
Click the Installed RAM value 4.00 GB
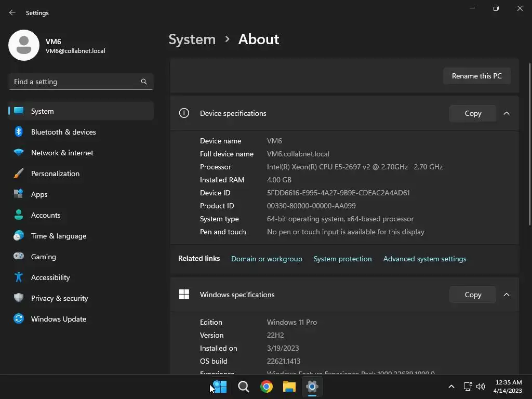pyautogui.click(x=279, y=180)
